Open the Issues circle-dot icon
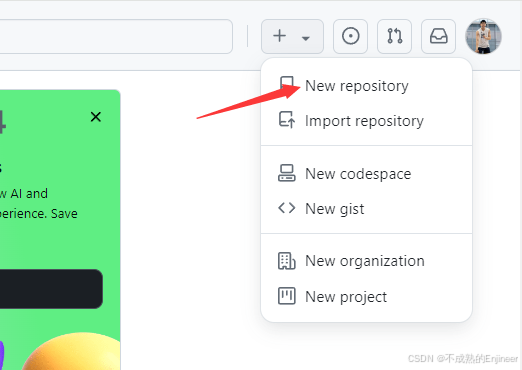Screen dimensions: 522x370 coord(350,36)
